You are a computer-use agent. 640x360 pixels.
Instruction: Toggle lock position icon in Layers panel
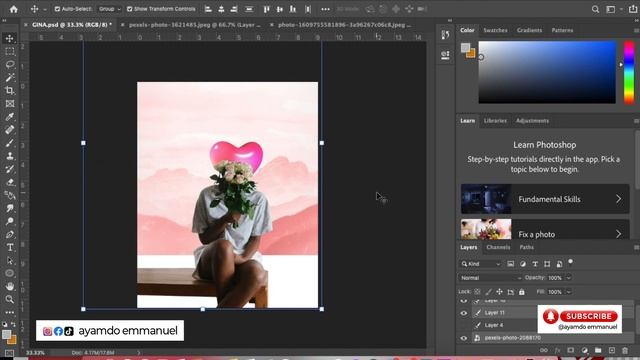click(499, 292)
